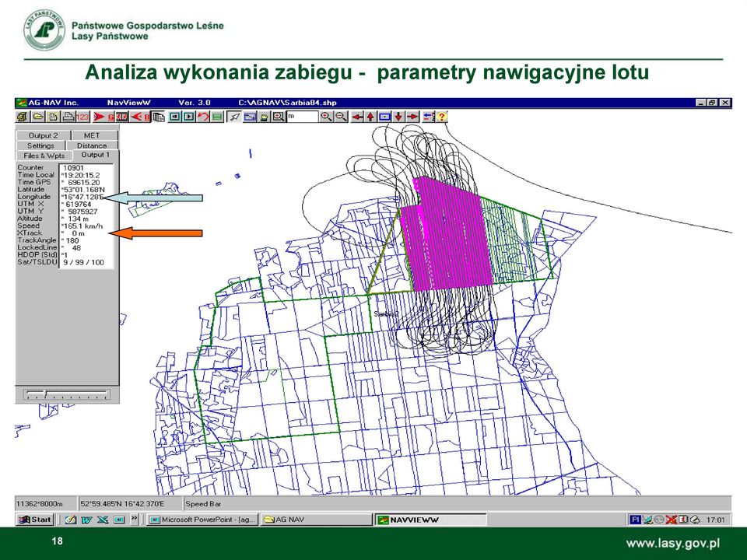Click the Zoom Out magnifier icon

tap(341, 117)
